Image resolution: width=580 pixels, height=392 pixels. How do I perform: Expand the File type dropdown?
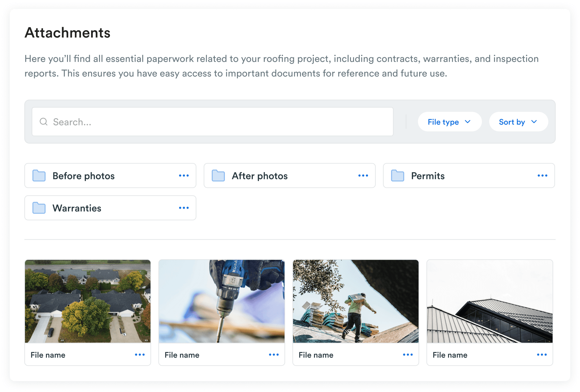point(450,122)
